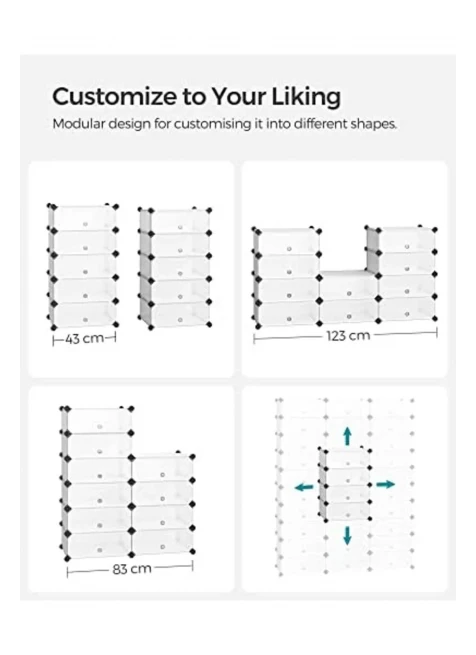Screen dimensions: 476x655
Task: Click the center cabinet between teal arrows
Action: pos(345,485)
